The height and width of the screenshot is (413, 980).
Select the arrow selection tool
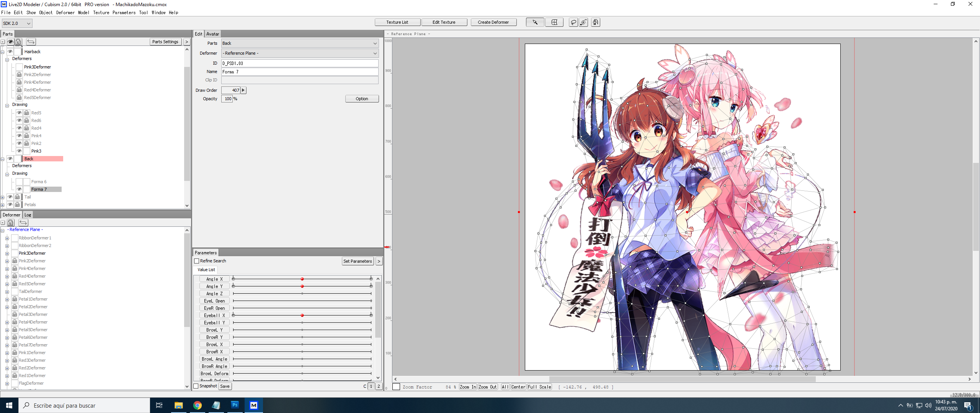[x=535, y=22]
